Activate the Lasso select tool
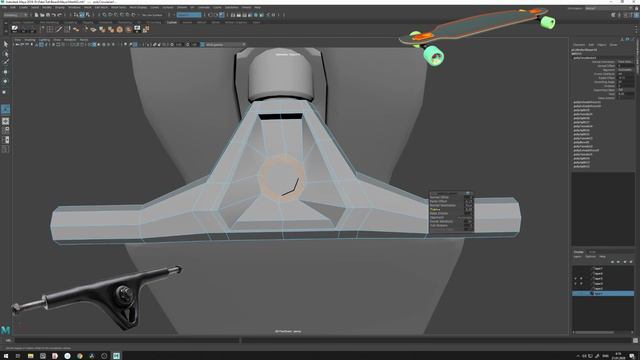 (x=5, y=53)
